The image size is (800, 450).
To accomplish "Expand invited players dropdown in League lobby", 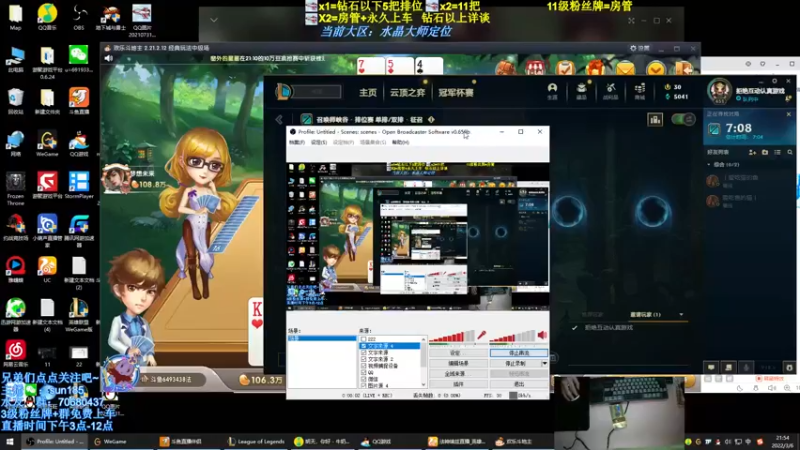I will pos(681,314).
